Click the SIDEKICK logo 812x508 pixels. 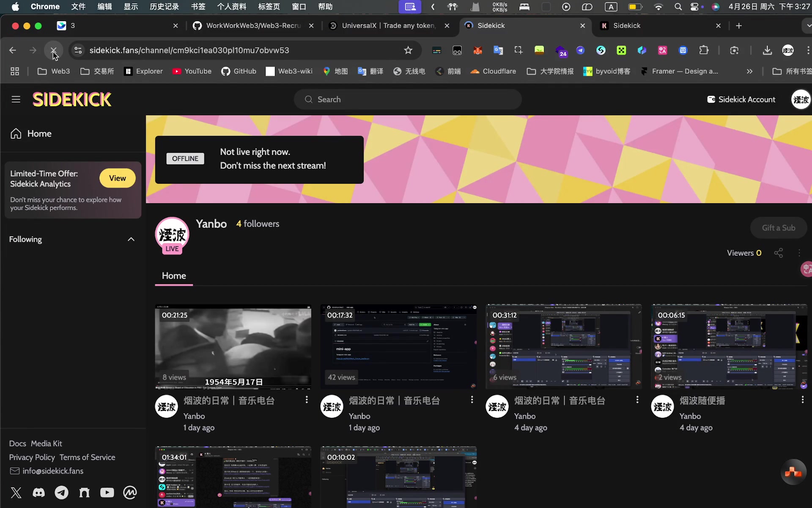[x=72, y=99]
